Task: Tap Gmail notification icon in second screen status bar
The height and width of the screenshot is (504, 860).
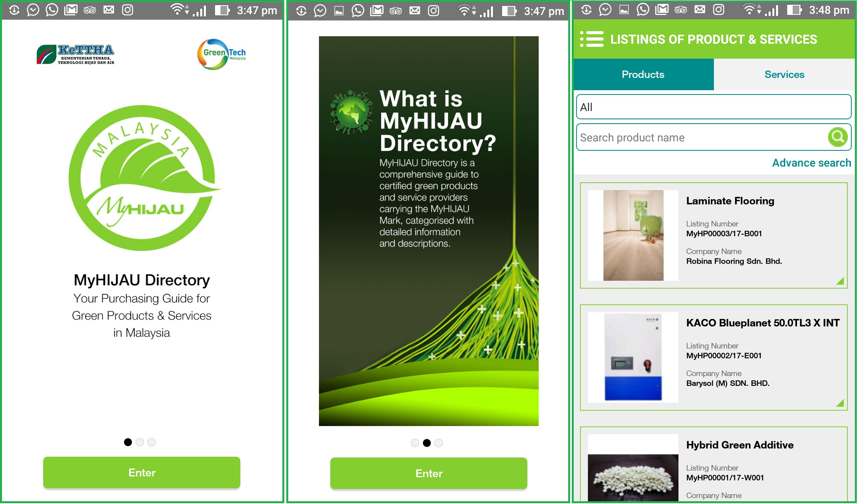Action: point(377,11)
